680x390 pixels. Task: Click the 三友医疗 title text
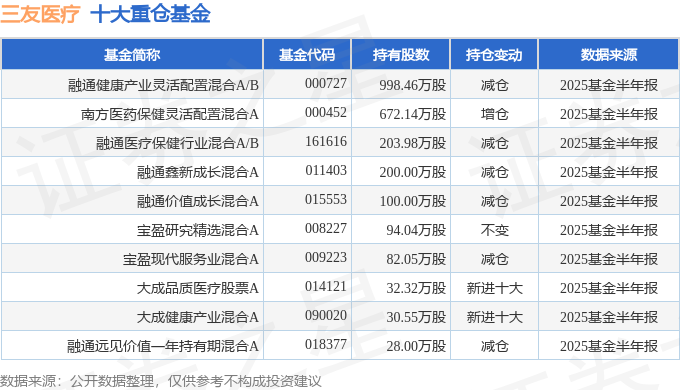(40, 13)
